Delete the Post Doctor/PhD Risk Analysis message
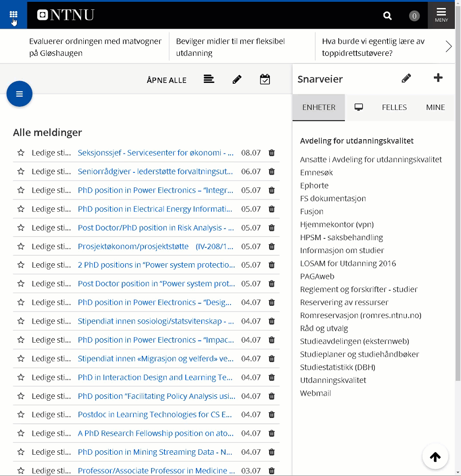The width and height of the screenshot is (461, 476). pos(271,228)
